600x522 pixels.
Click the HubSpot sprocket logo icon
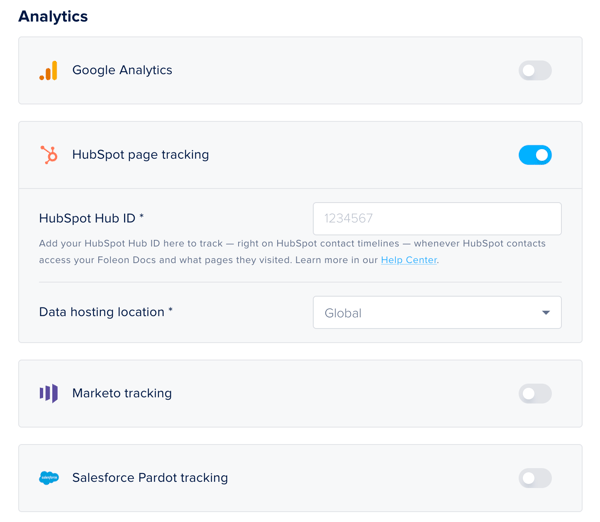pos(48,155)
